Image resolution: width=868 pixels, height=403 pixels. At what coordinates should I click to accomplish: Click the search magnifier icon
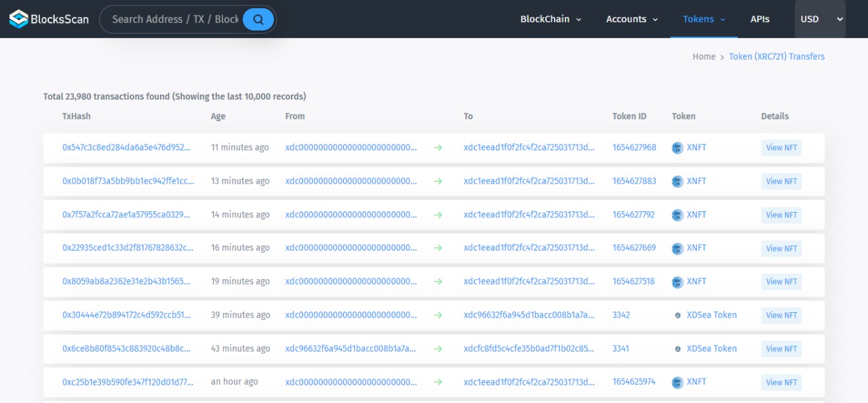258,19
